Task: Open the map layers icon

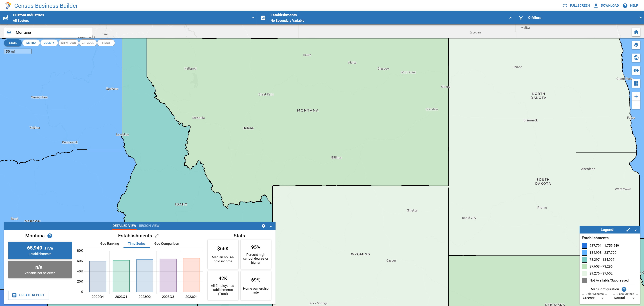Action: coord(636,45)
